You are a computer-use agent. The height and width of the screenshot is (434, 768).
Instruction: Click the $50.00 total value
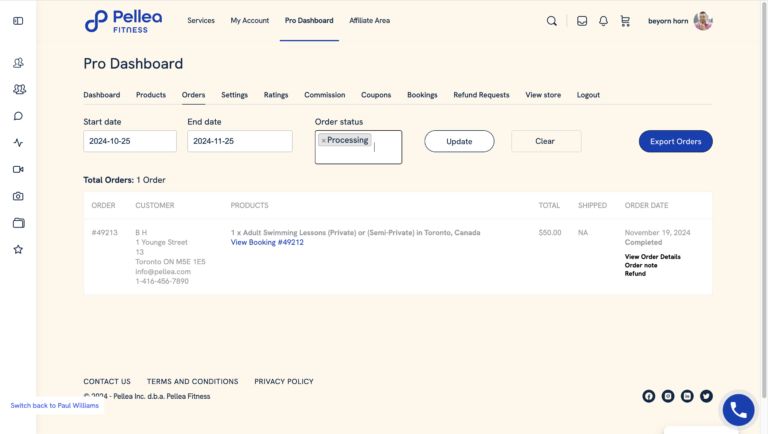550,232
